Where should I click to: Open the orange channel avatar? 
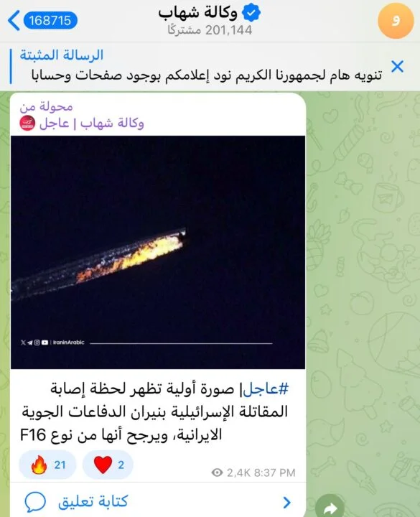396,21
